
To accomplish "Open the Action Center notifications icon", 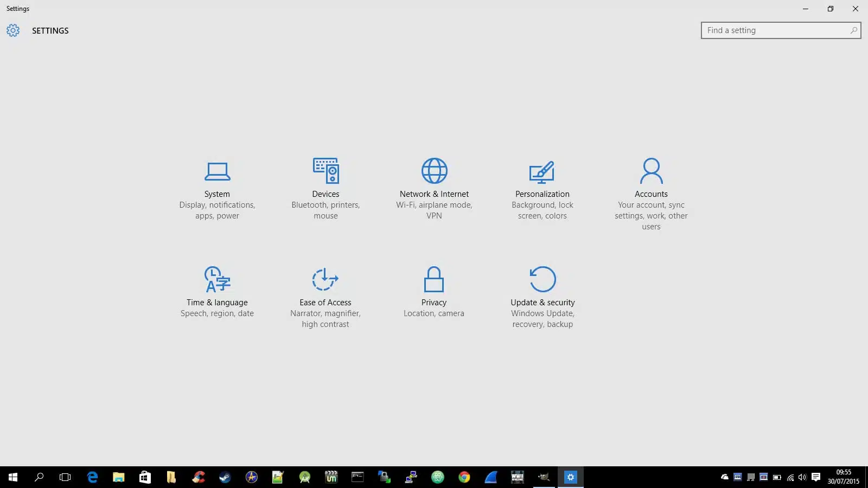I will pos(816,477).
